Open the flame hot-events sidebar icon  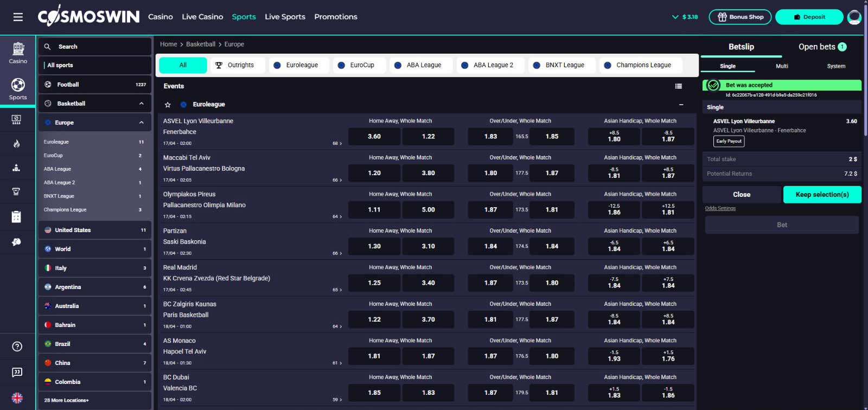16,144
